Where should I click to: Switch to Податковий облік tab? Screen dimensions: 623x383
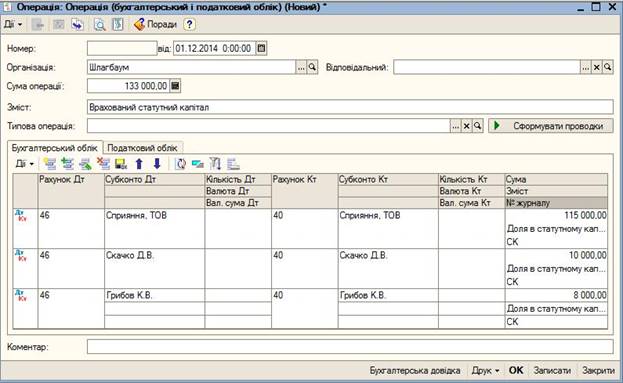(142, 148)
